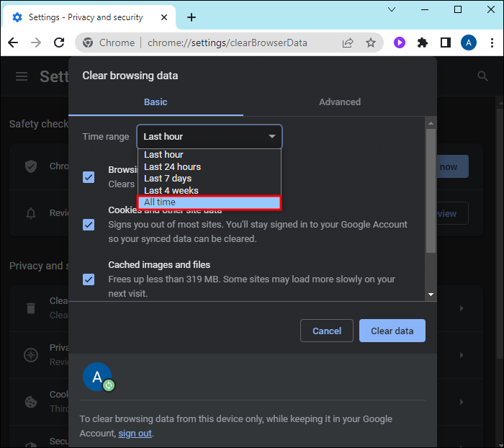This screenshot has height=448, width=504.
Task: Uncheck the Browsing history checkbox
Action: tap(89, 176)
